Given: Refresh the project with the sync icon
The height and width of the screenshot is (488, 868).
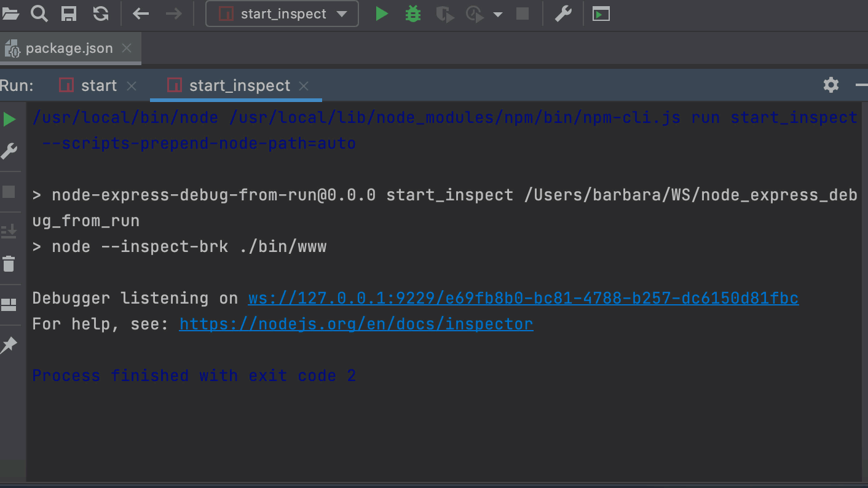Looking at the screenshot, I should coord(100,14).
